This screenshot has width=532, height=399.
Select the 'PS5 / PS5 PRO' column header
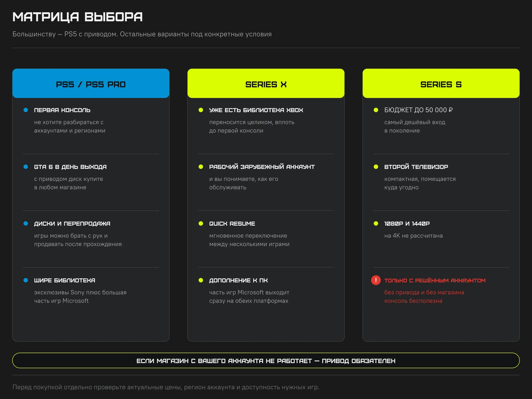pyautogui.click(x=91, y=83)
